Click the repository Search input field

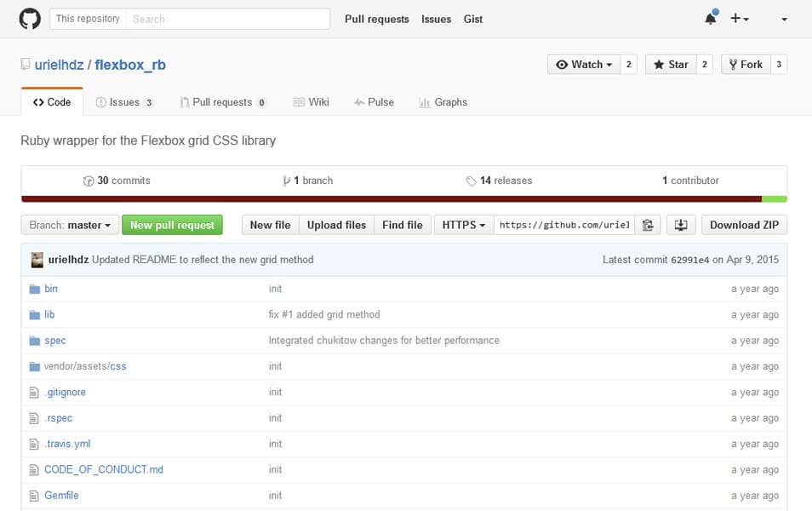(228, 19)
